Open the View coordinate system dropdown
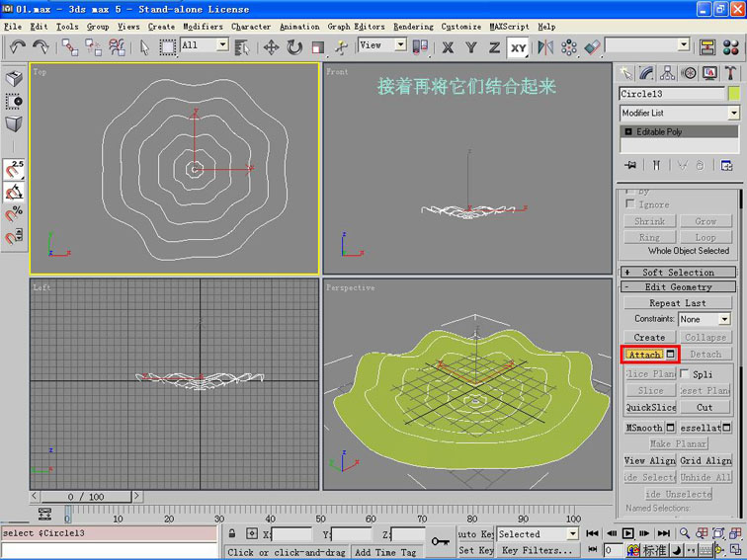The image size is (747, 560). (x=401, y=45)
